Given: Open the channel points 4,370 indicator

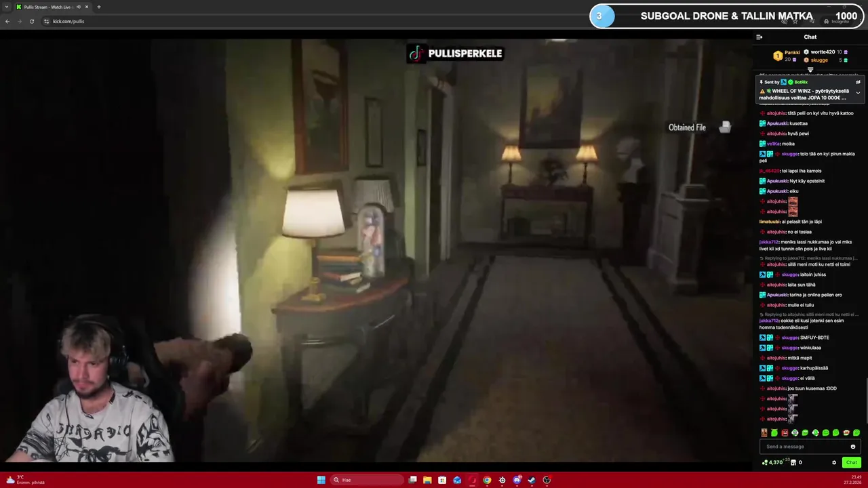Looking at the screenshot, I should click(x=773, y=462).
